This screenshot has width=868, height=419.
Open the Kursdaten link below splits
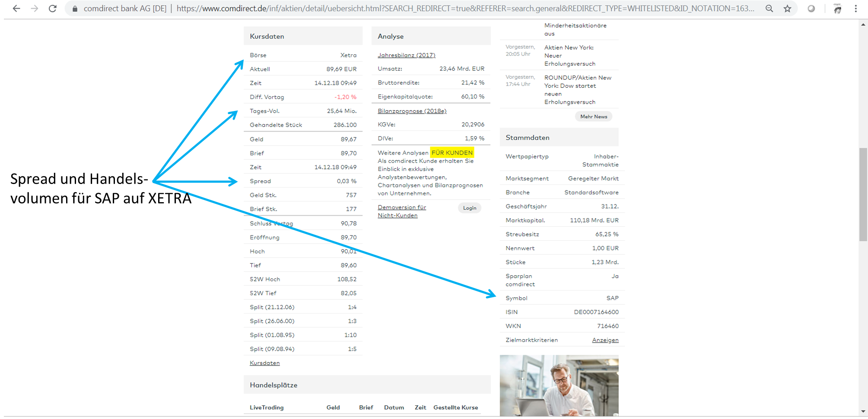point(264,363)
